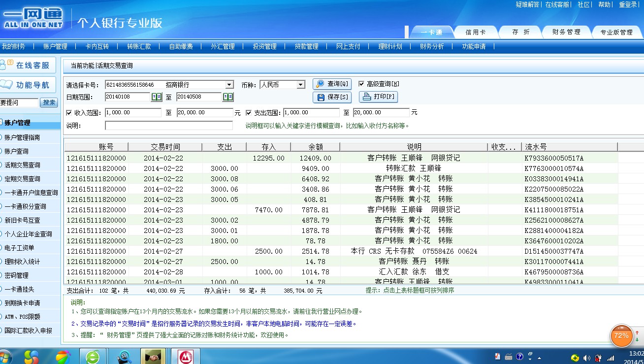Screen dimensions: 644x364
Task: Toggle the 收入范围 checkbox
Action: (69, 112)
